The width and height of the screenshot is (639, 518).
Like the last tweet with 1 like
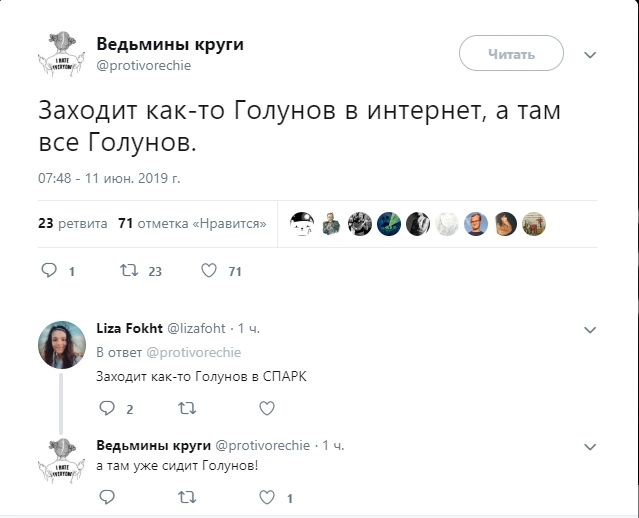[x=266, y=497]
